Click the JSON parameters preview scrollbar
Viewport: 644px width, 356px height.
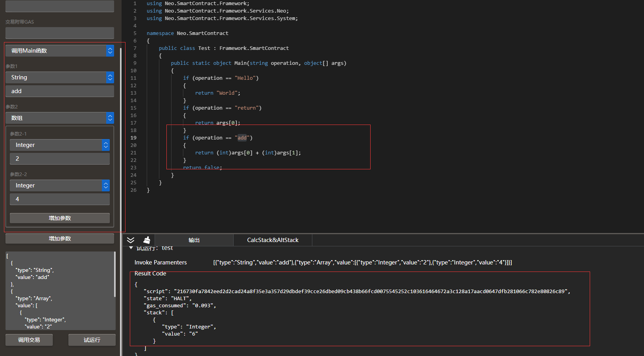tap(114, 275)
